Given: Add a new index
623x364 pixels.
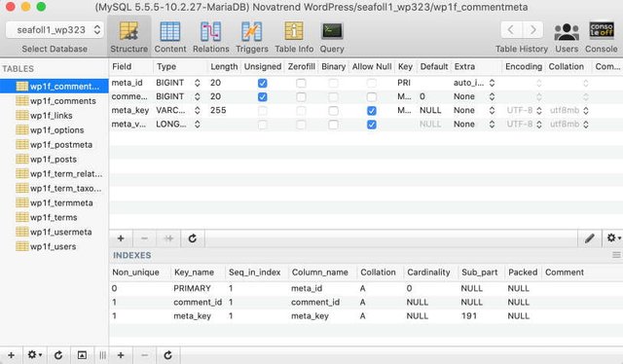Looking at the screenshot, I should 121,355.
